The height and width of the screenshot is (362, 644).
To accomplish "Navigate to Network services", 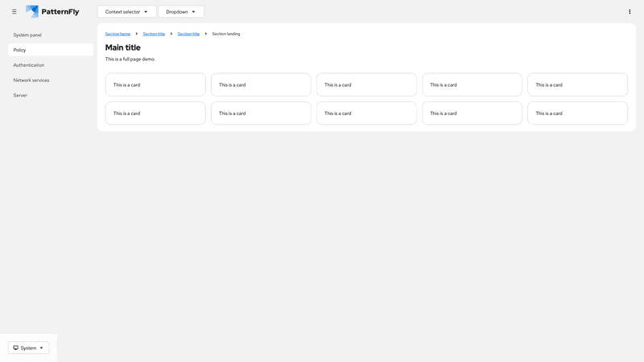I will point(31,80).
